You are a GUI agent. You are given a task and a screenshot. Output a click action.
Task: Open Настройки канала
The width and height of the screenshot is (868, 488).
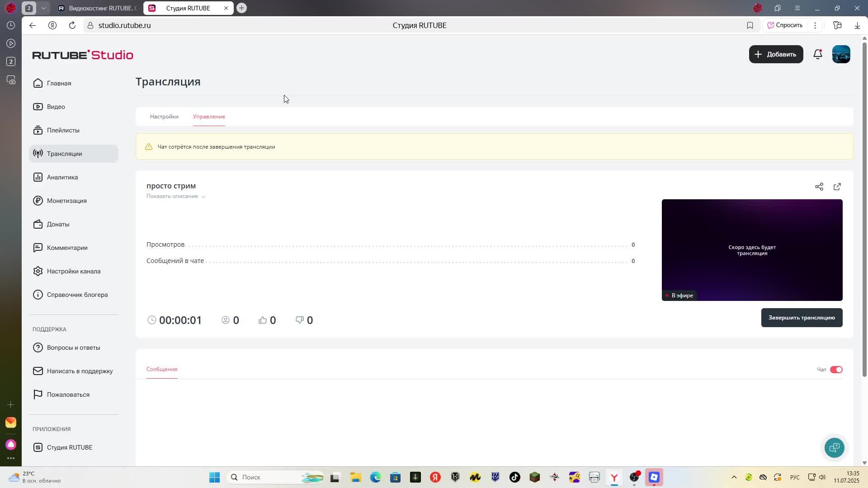click(x=73, y=271)
